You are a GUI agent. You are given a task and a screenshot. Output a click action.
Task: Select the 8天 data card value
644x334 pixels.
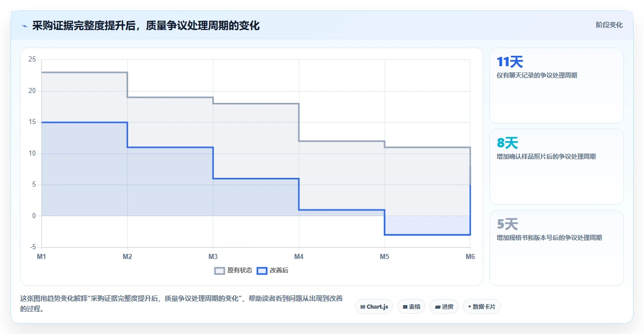[x=507, y=143]
